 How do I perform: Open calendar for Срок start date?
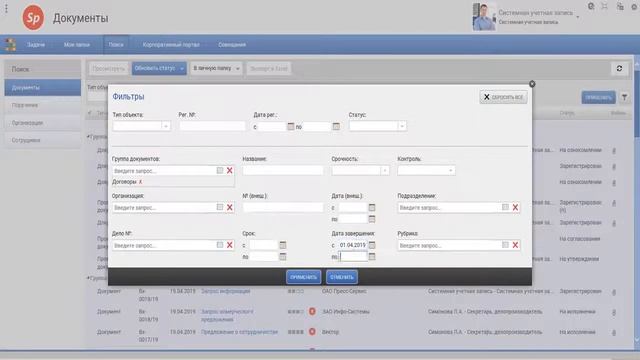pyautogui.click(x=282, y=245)
